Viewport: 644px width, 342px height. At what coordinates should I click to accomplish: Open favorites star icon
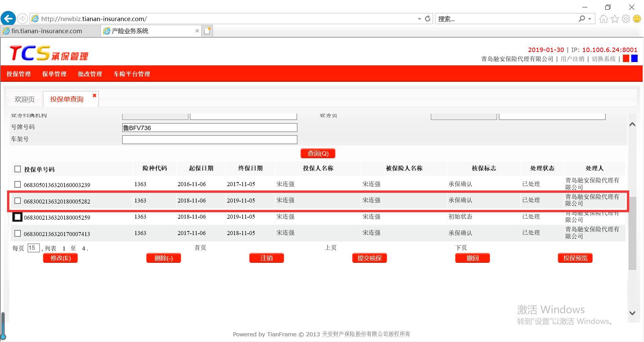point(614,19)
